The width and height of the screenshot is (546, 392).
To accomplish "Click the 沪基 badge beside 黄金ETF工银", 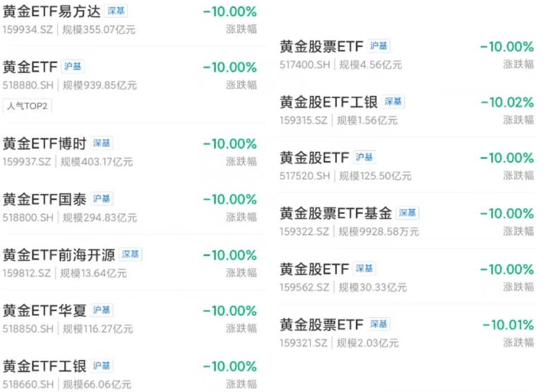I will 102,366.
